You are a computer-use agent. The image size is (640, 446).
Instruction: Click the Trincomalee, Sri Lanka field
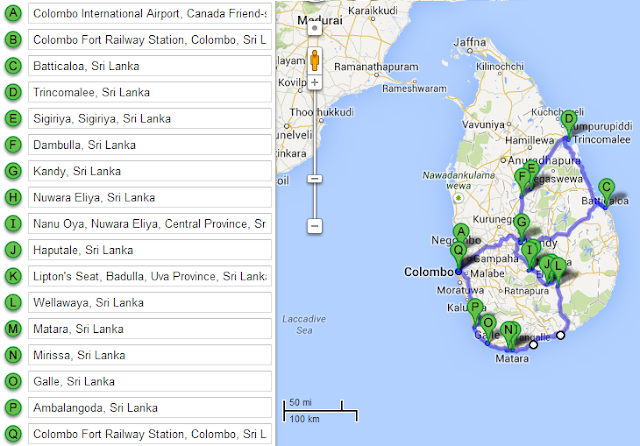tap(150, 92)
